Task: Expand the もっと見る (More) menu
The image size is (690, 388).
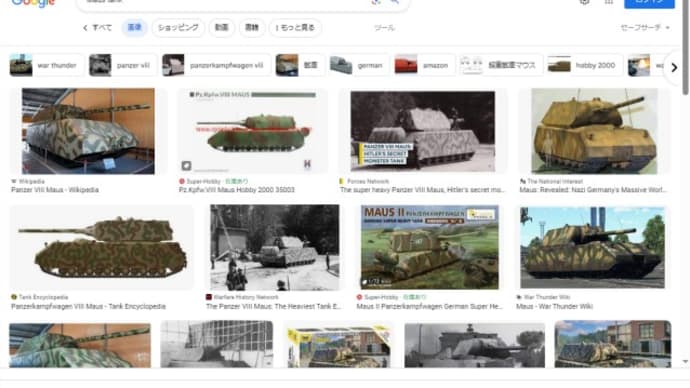Action: (295, 28)
